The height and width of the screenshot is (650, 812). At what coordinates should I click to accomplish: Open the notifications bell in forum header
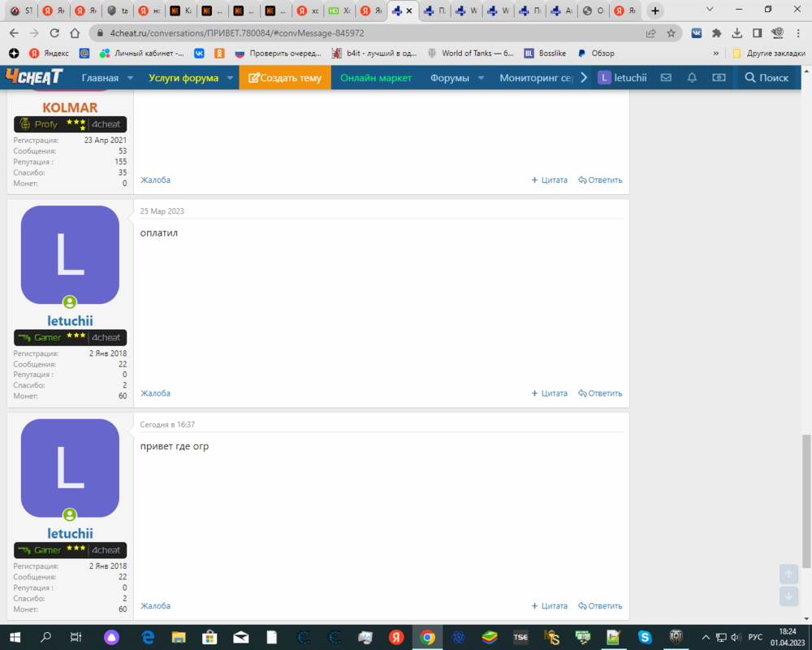pos(692,78)
